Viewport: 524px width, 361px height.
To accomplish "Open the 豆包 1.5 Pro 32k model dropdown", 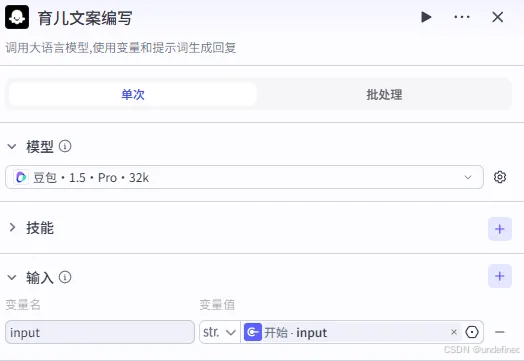I will pyautogui.click(x=244, y=177).
